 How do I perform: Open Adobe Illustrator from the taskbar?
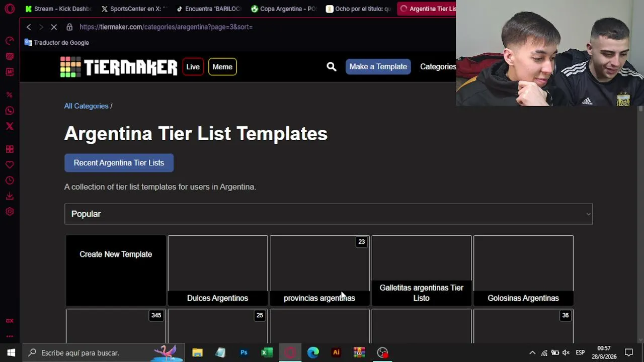[x=336, y=352]
